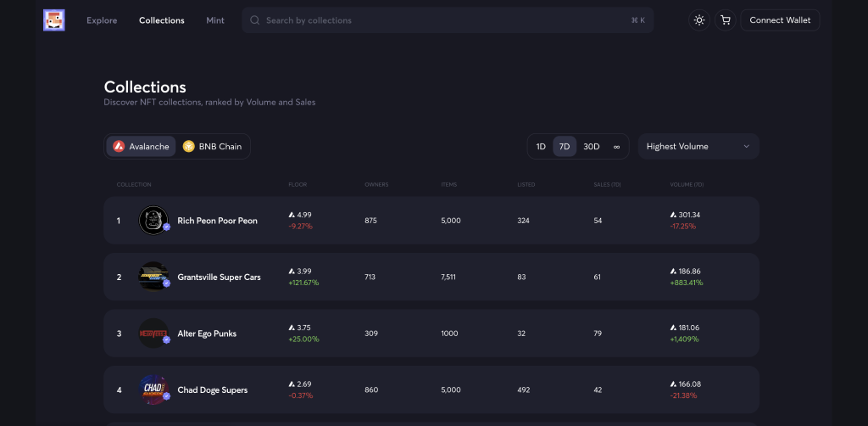Open the Alter Ego Punks collection name
This screenshot has height=426, width=868.
(x=207, y=334)
